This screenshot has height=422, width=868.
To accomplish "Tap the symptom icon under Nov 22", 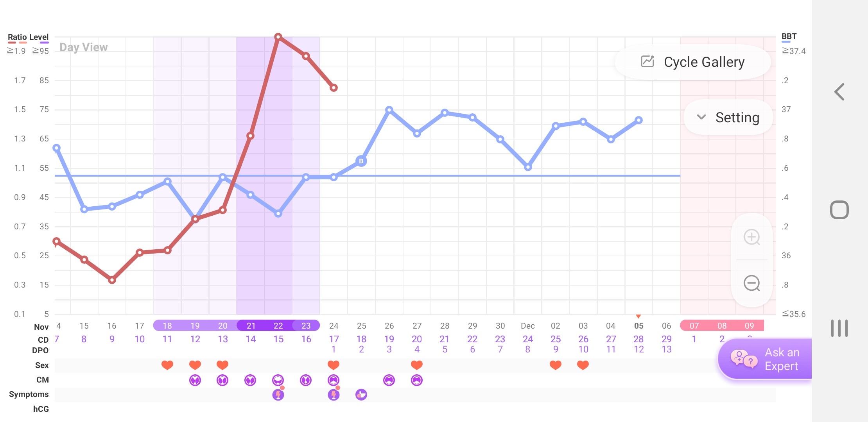I will (278, 395).
